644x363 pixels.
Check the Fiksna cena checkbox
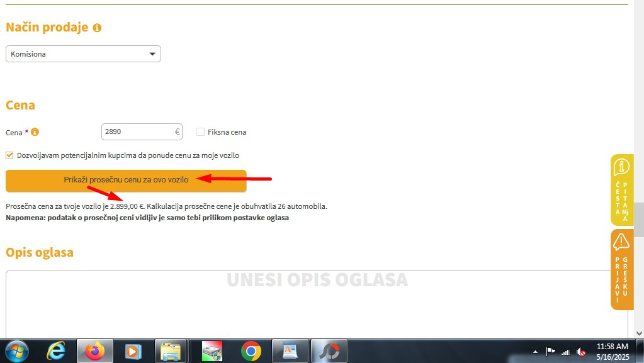click(x=200, y=132)
